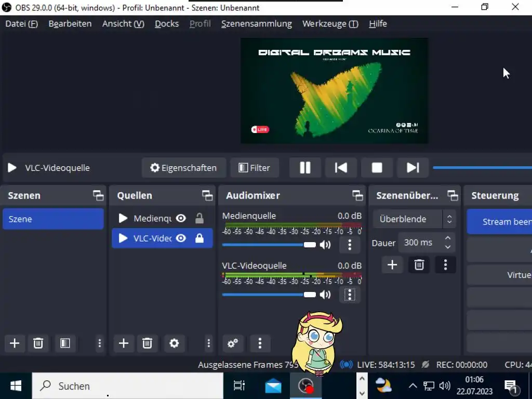Image resolution: width=532 pixels, height=399 pixels.
Task: Open advanced audio properties gears
Action: click(x=233, y=343)
